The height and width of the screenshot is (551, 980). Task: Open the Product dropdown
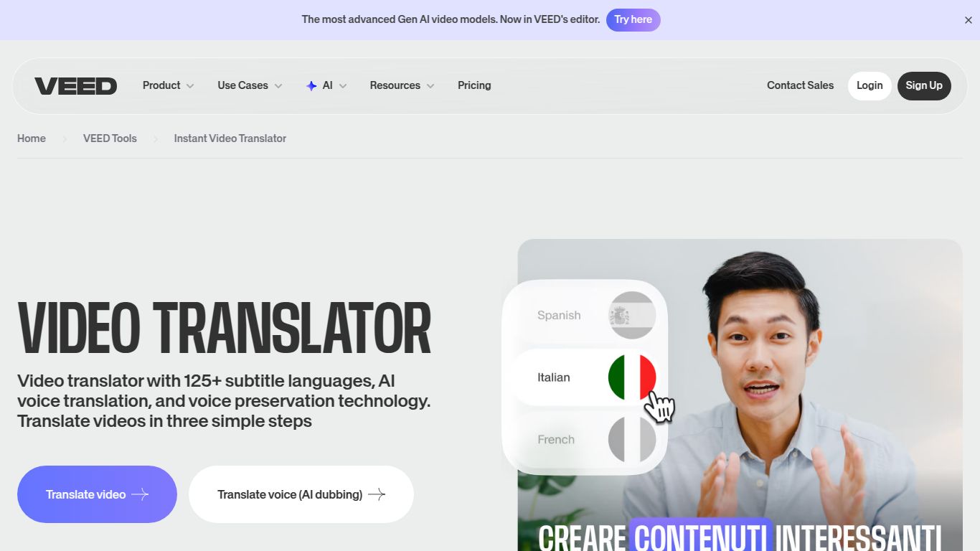click(x=167, y=85)
